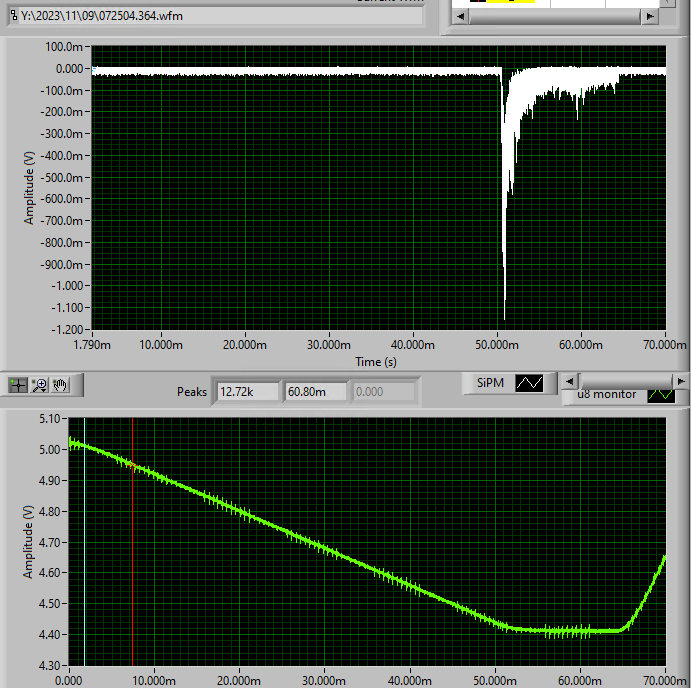Click the upper graph Amplitude (V) axis label
691x688 pixels.
29,188
